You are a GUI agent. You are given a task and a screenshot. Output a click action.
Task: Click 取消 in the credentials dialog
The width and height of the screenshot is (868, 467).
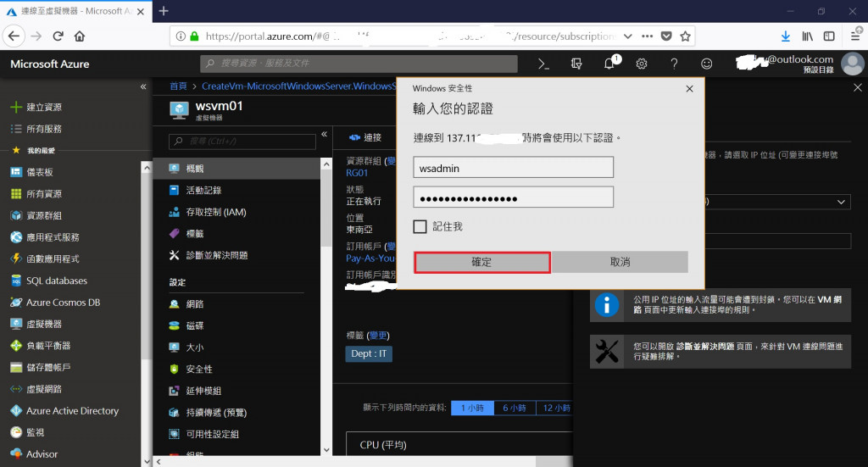pos(620,262)
